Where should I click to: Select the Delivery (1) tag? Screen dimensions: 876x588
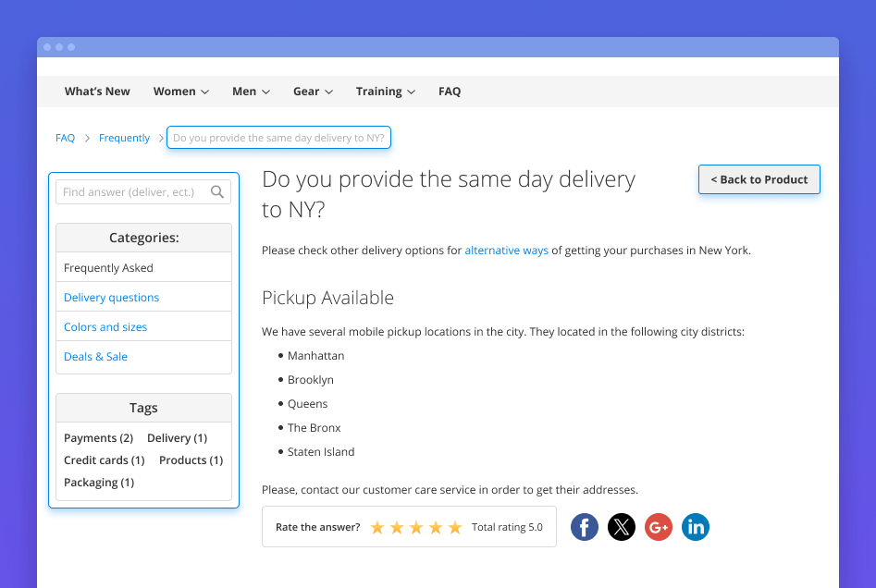pyautogui.click(x=177, y=438)
